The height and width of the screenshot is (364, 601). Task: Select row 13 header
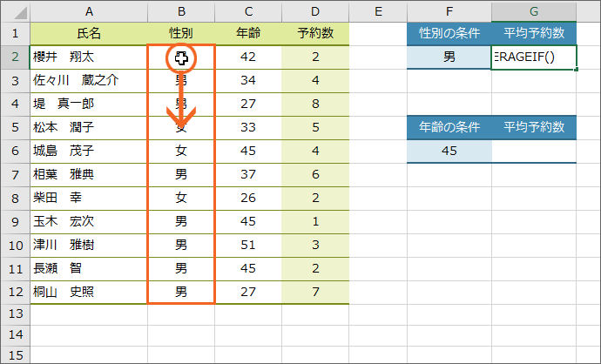tap(16, 314)
